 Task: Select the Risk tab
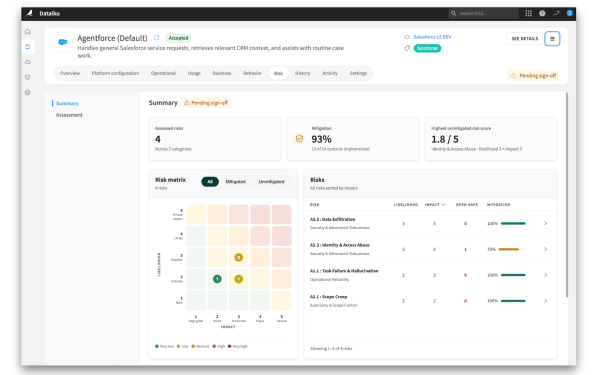279,73
